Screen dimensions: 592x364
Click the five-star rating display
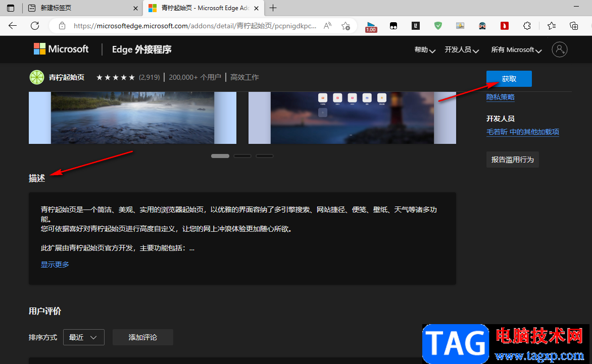pos(116,77)
